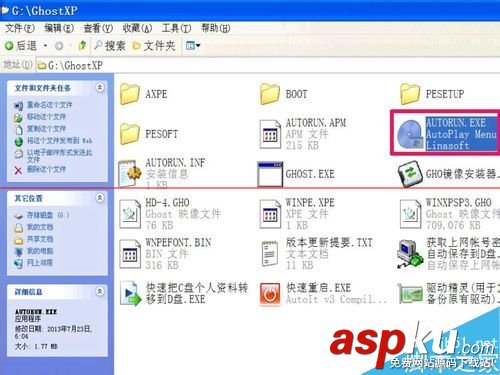
Task: Collapse the 详细信息 panel
Action: point(100,292)
